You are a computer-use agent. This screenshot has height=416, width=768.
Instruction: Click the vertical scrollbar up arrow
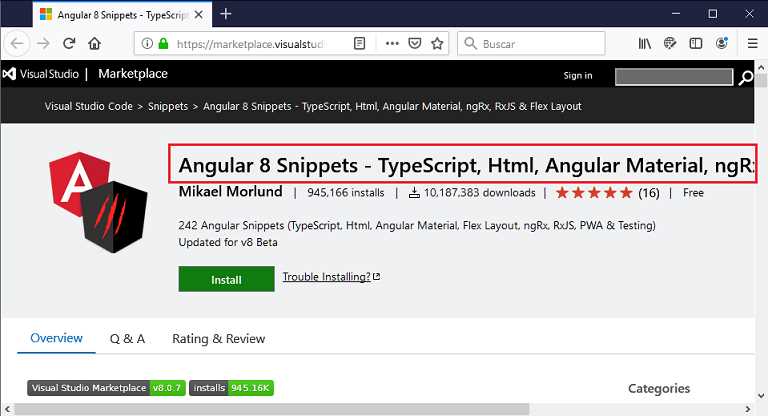[x=761, y=67]
